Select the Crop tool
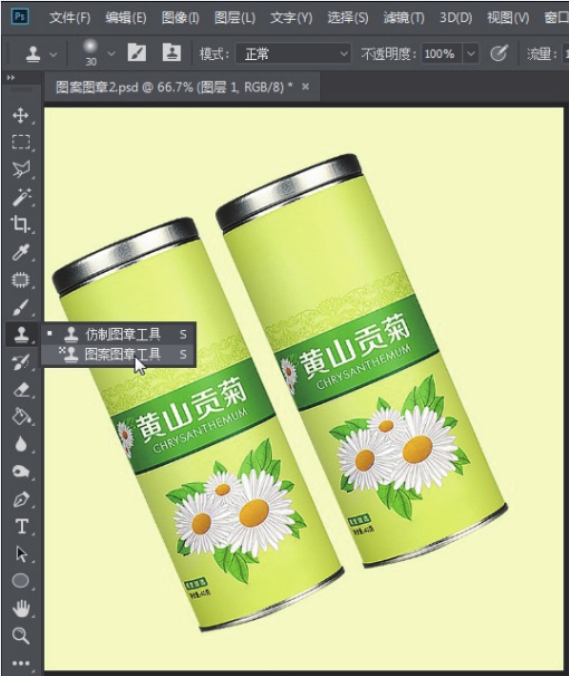569x676 pixels. [x=20, y=224]
